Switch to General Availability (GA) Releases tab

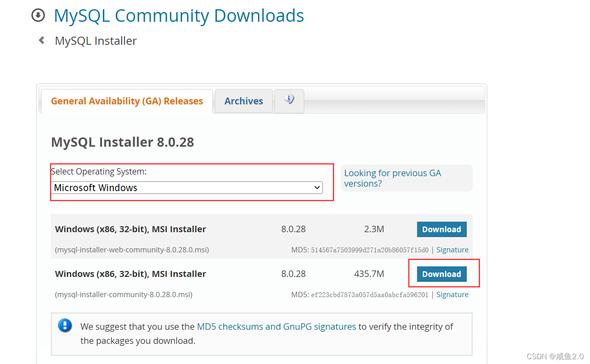click(127, 101)
